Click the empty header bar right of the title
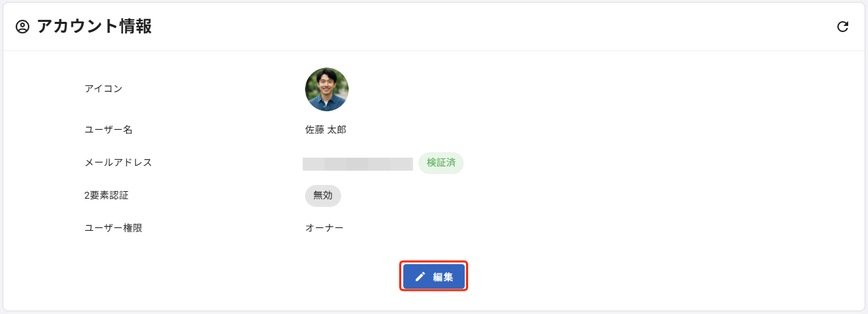Viewport: 868px width, 314px height. pos(478,27)
